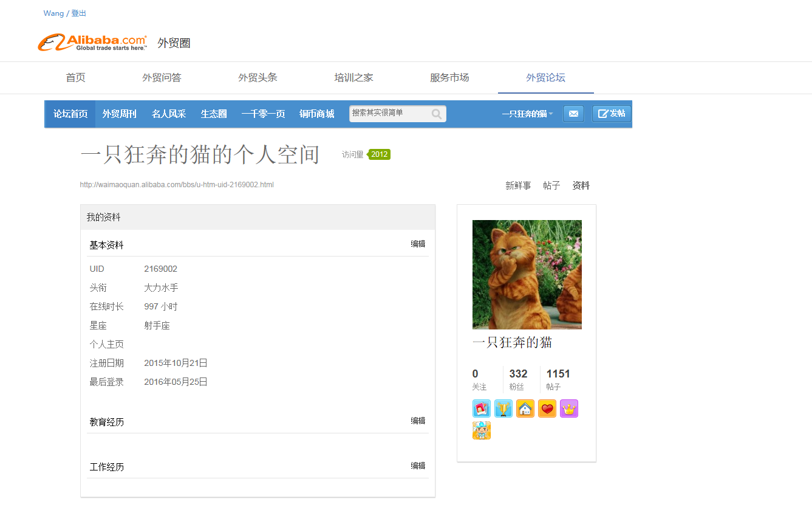Click the search magnifier icon
Screen dimensions: 812x510
pos(437,114)
